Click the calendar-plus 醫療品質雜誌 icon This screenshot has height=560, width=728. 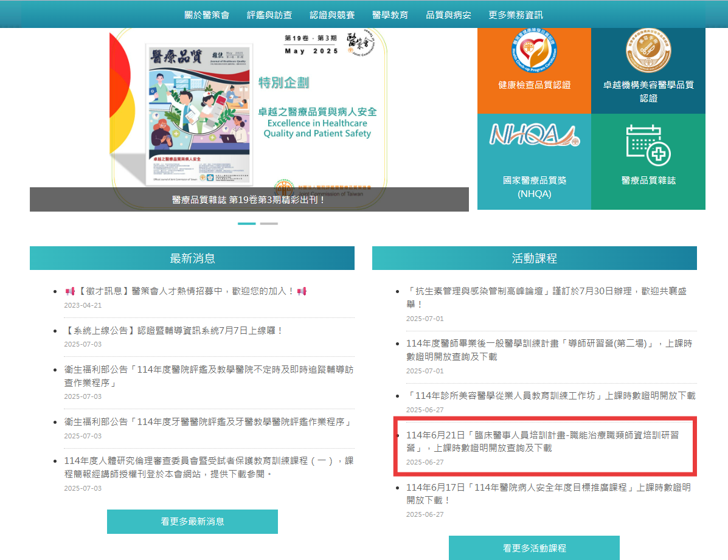pos(648,145)
